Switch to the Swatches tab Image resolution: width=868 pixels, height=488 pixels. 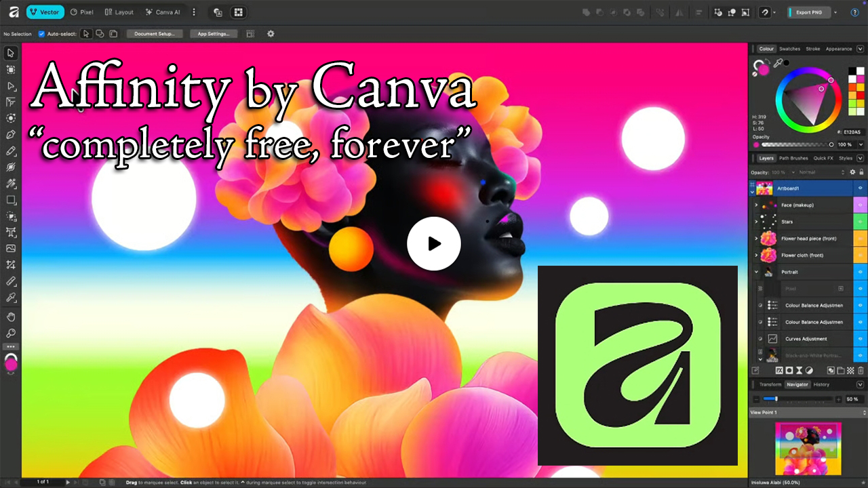(x=789, y=49)
